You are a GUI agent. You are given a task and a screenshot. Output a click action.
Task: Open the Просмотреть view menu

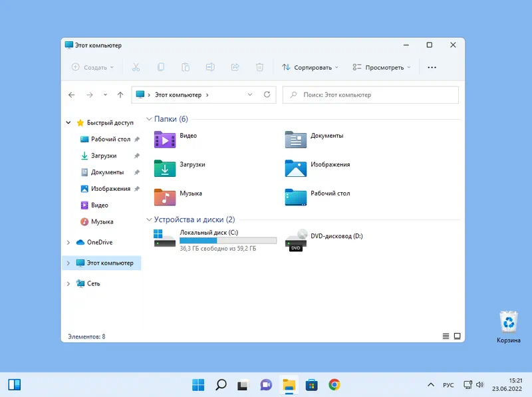click(382, 67)
